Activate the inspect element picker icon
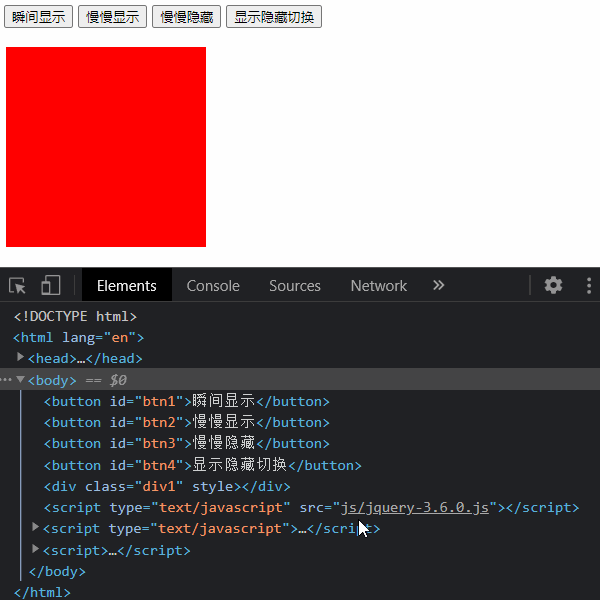 (x=17, y=285)
